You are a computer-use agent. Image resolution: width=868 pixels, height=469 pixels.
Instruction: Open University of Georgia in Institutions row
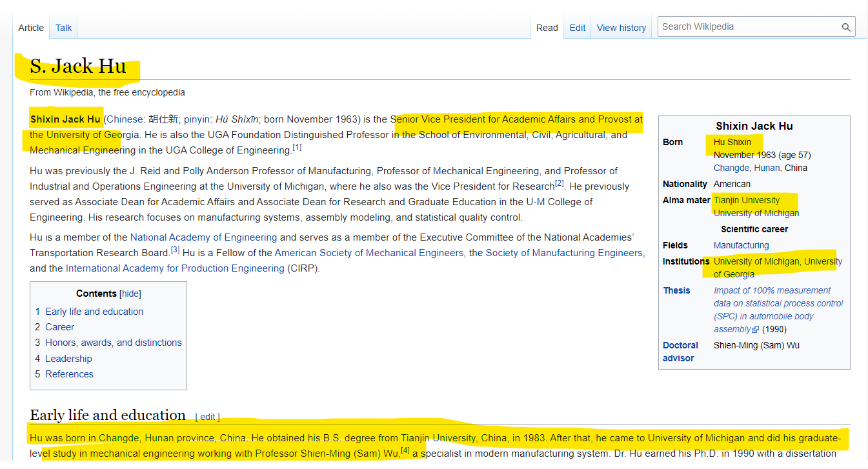(x=778, y=268)
